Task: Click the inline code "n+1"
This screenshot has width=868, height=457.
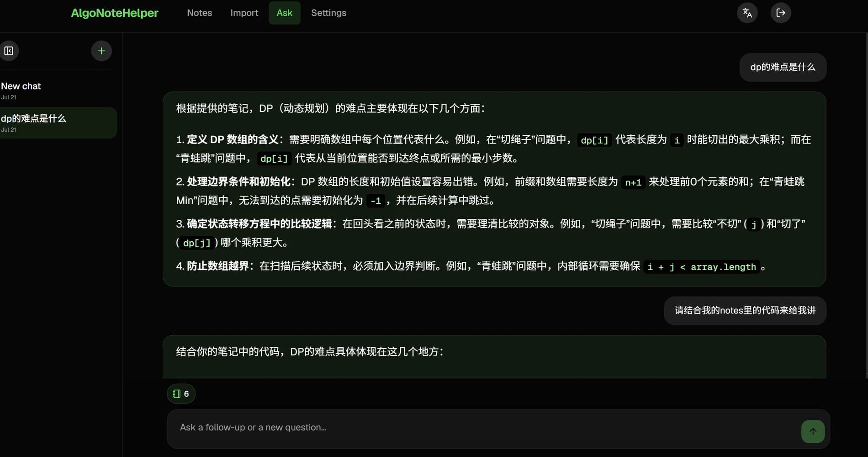Action: tap(633, 182)
